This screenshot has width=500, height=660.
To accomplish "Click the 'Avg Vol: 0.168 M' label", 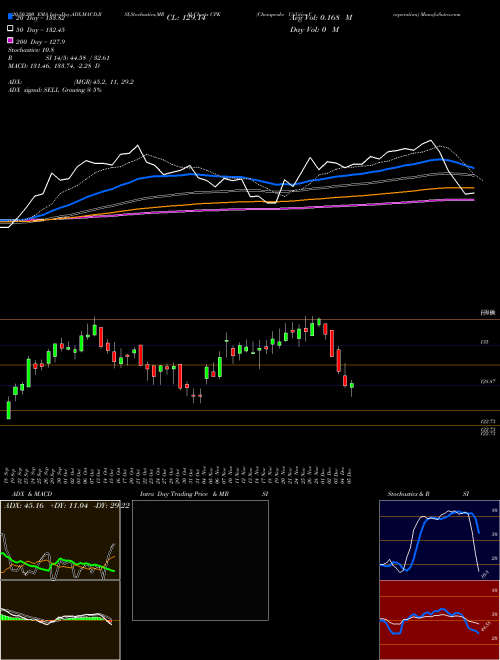I will click(x=321, y=18).
